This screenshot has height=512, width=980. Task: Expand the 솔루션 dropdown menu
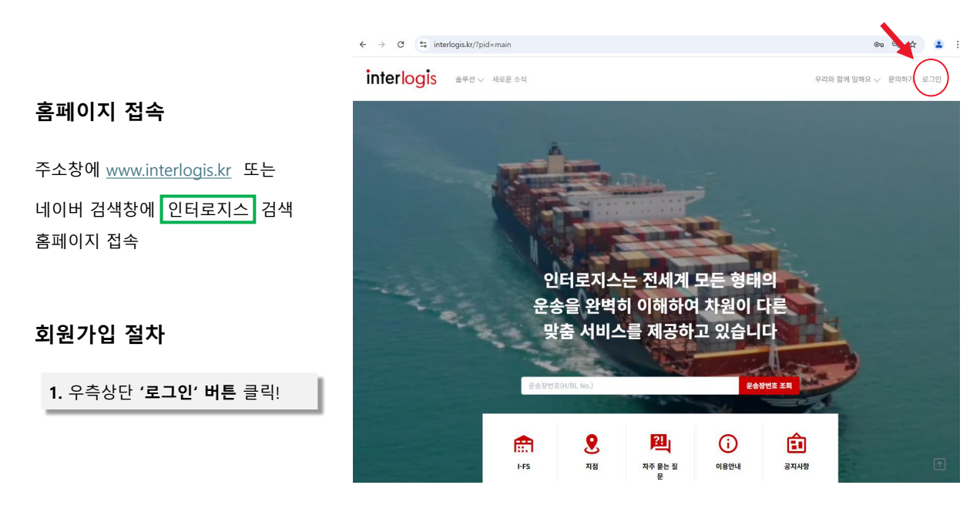click(469, 79)
